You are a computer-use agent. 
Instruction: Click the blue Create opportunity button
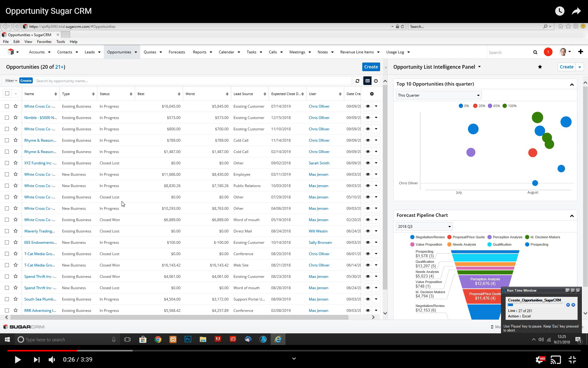pos(371,67)
